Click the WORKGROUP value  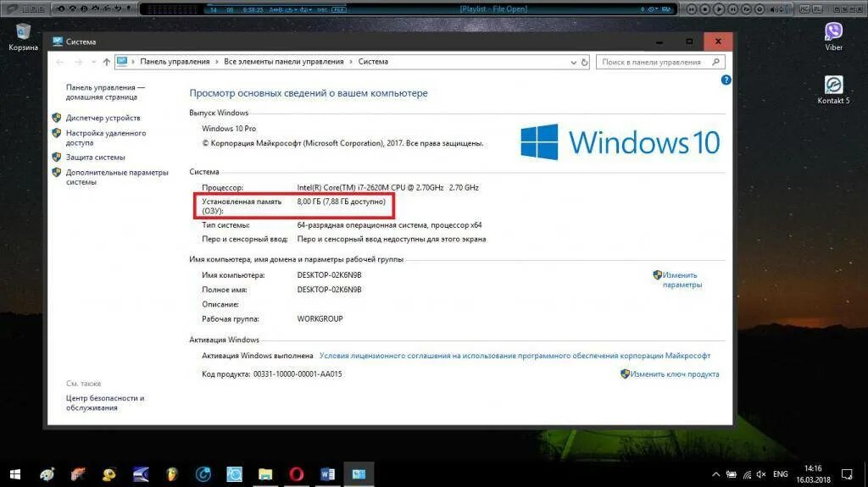point(320,318)
